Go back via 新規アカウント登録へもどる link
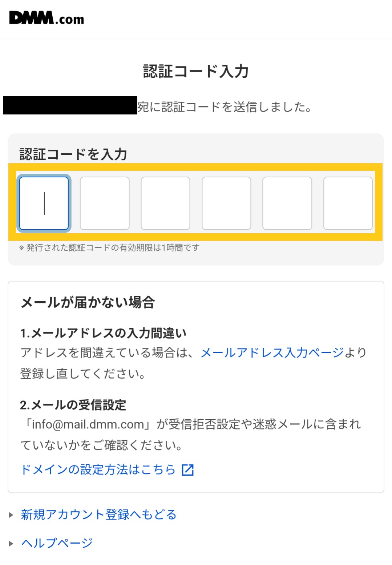392x565 pixels. [x=98, y=514]
